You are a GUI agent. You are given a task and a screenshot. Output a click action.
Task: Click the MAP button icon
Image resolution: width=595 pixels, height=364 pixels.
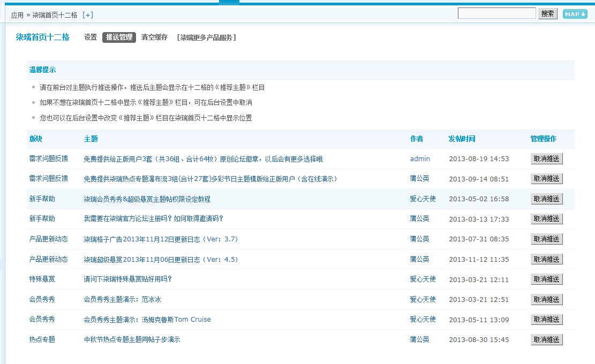pyautogui.click(x=575, y=14)
